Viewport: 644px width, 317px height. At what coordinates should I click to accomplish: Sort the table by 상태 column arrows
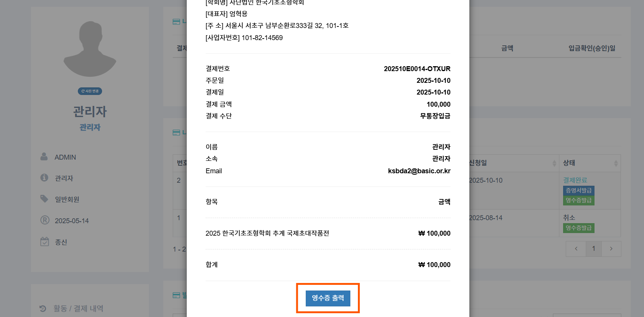tap(616, 163)
